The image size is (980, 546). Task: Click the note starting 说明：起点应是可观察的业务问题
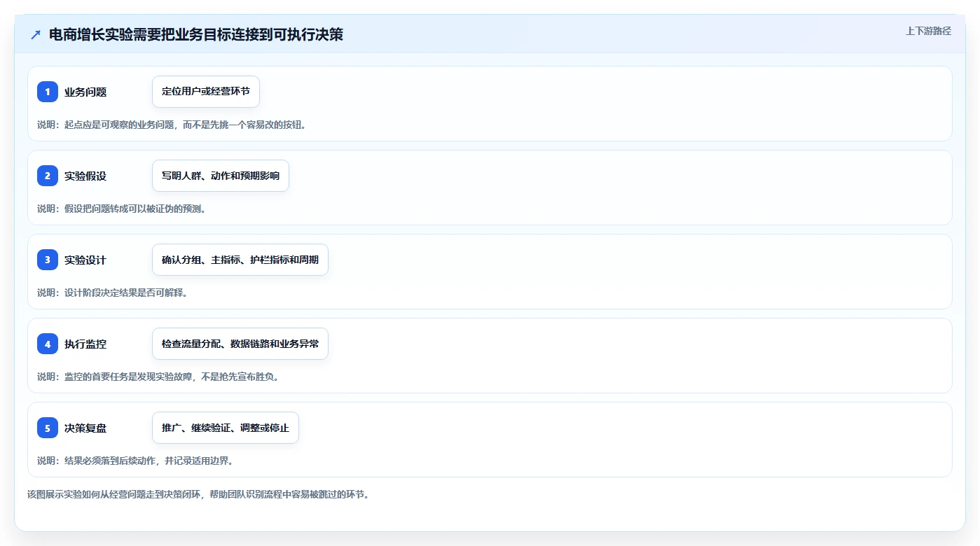click(x=172, y=125)
